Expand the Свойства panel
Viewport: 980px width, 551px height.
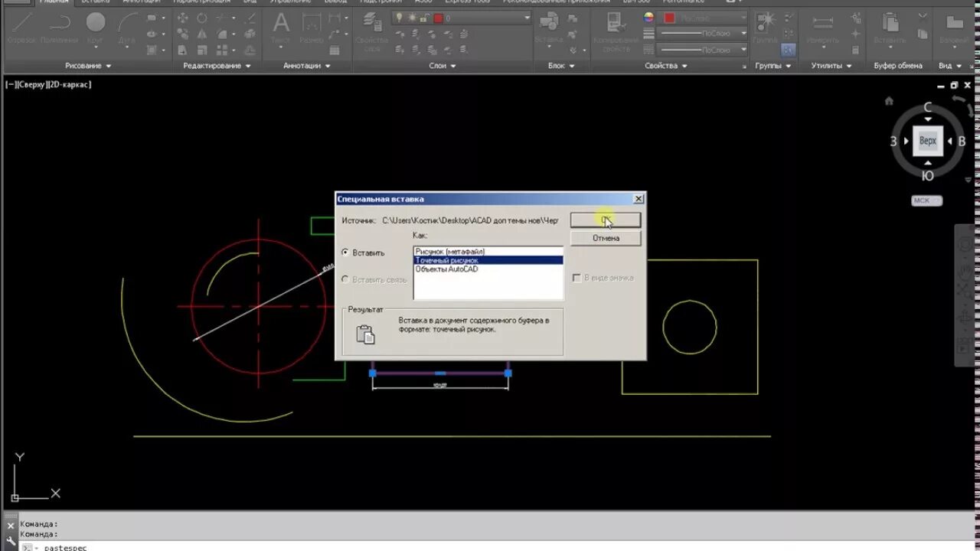tap(665, 66)
